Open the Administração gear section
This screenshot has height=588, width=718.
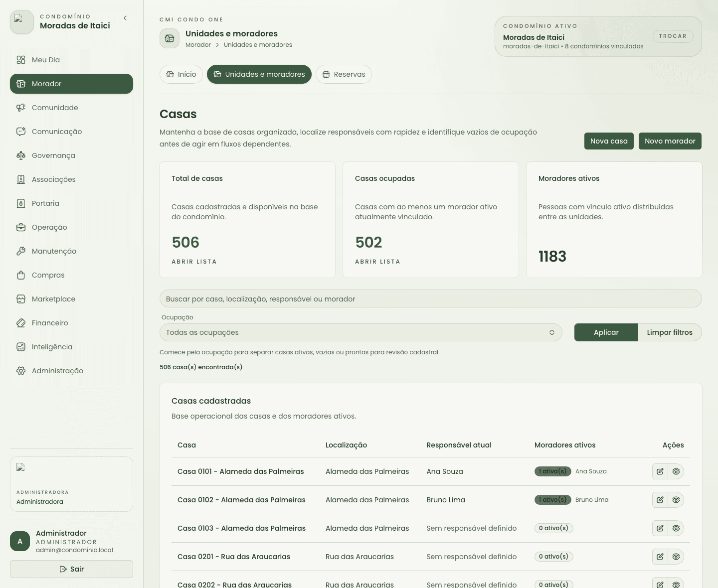point(71,371)
